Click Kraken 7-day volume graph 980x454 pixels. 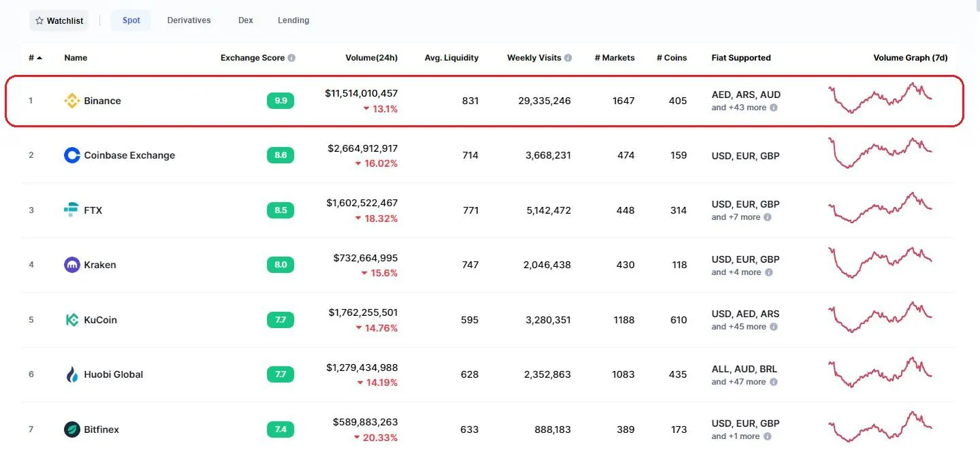pyautogui.click(x=880, y=262)
